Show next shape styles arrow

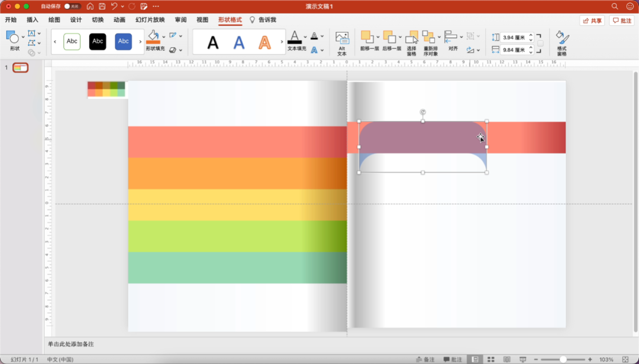[x=140, y=41]
